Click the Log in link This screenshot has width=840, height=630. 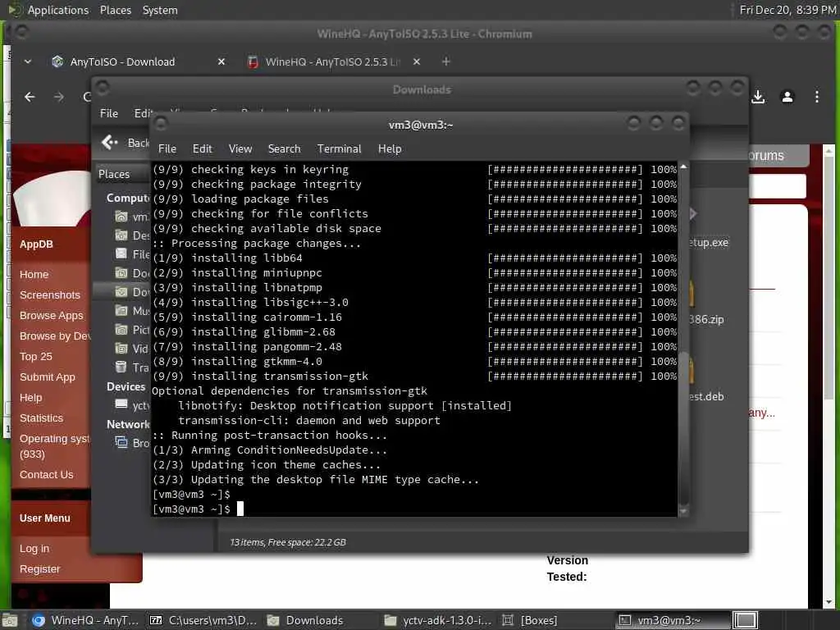coord(34,549)
